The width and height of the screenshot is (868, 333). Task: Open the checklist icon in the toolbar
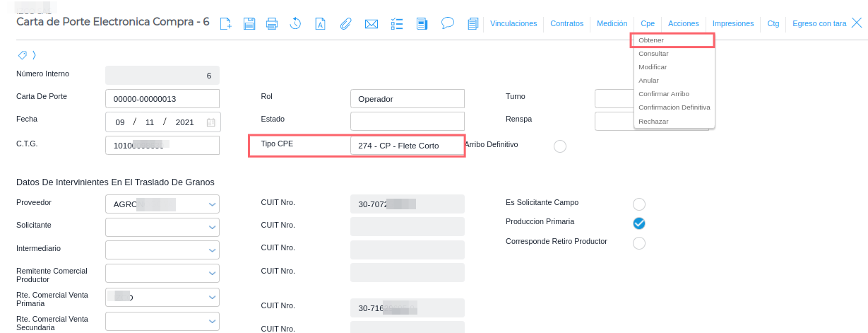point(396,24)
